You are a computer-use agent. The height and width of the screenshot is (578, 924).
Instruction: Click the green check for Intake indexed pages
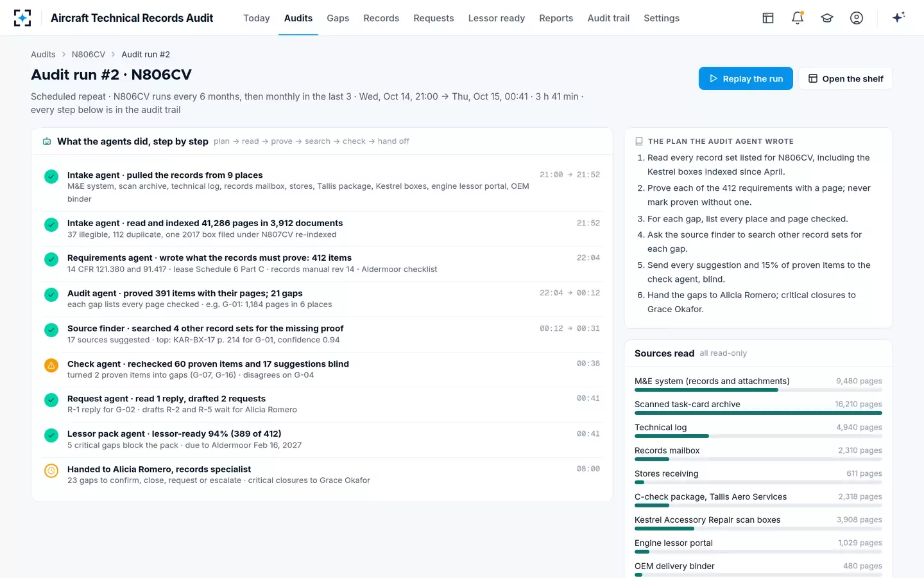tap(51, 225)
